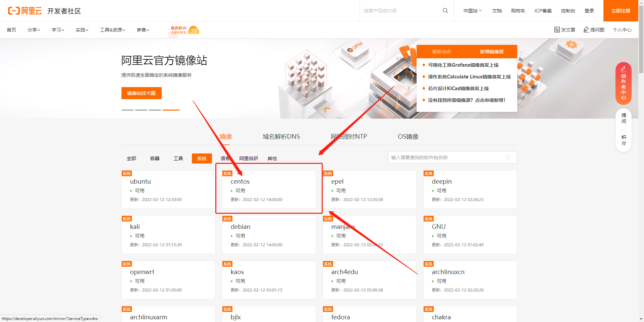The height and width of the screenshot is (322, 644).
Task: Click the 积分 floating sidebar item
Action: point(624,140)
